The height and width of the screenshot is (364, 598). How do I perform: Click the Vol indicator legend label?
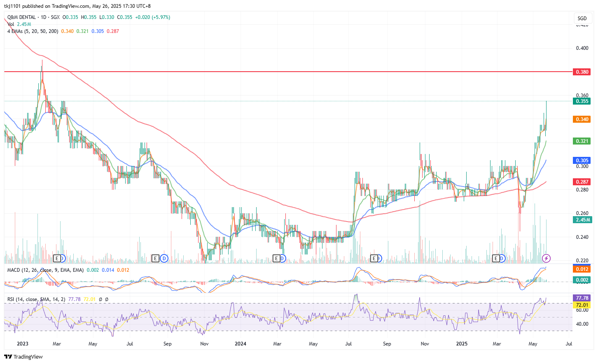pyautogui.click(x=11, y=24)
